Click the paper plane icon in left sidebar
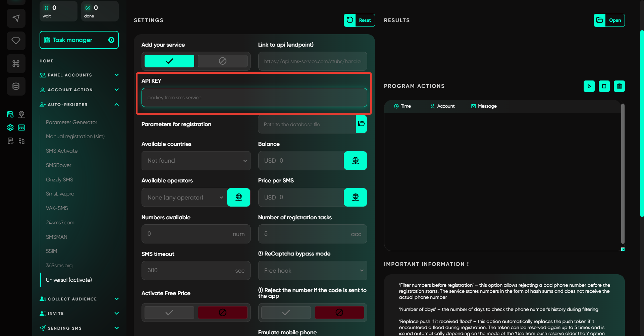This screenshot has height=336, width=644. 16,18
